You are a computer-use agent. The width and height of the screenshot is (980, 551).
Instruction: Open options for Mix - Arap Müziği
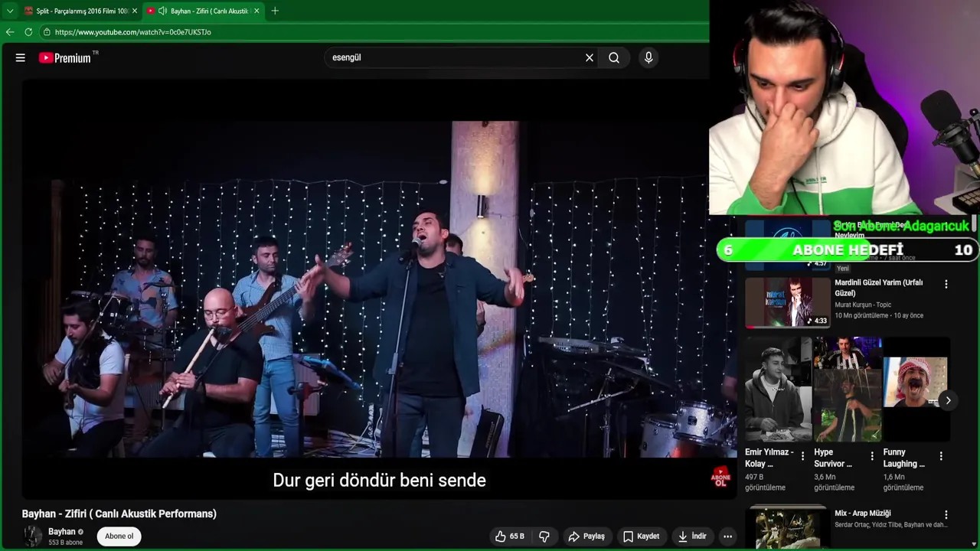coord(946,515)
